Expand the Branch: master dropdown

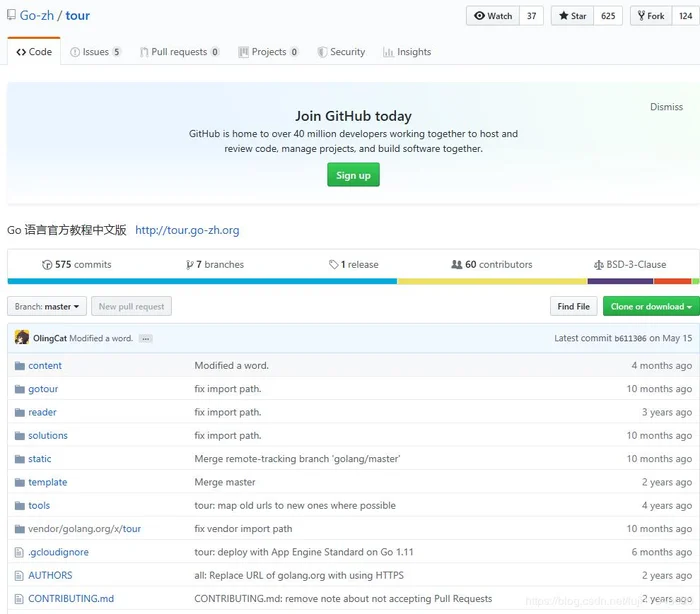tap(47, 306)
